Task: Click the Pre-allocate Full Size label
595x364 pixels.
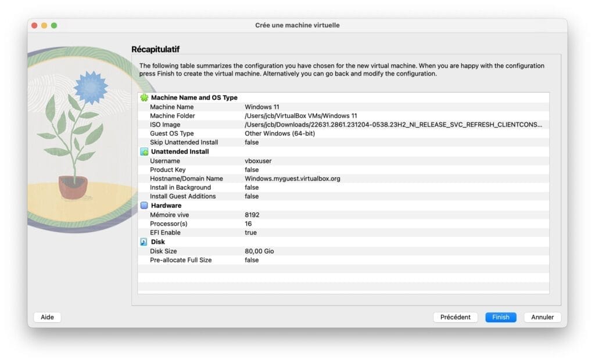Action: coord(181,260)
